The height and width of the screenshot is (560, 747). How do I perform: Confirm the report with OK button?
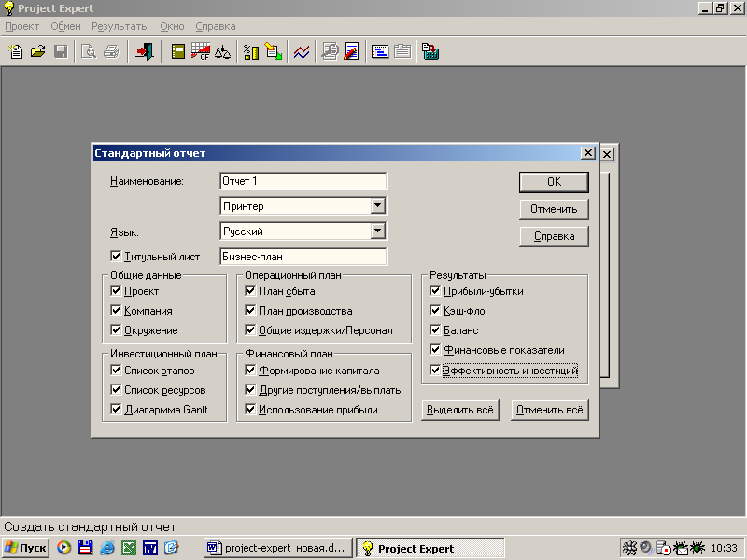[554, 182]
